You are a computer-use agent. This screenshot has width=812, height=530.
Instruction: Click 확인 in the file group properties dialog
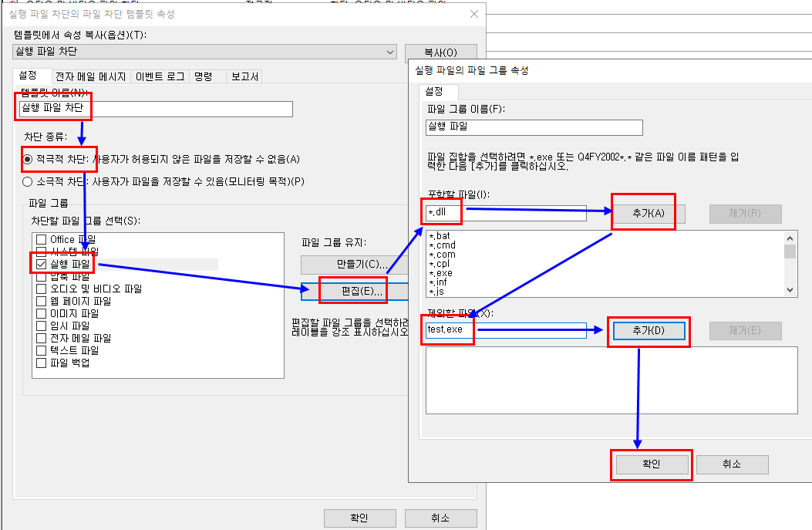click(x=651, y=464)
